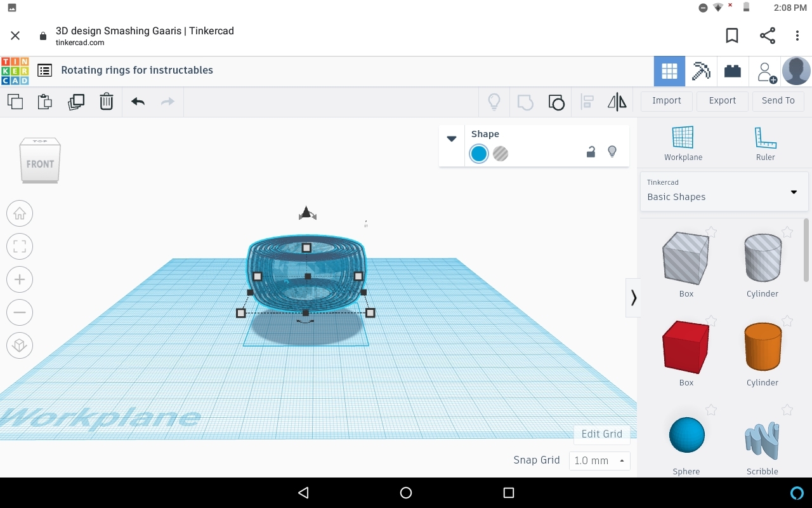Click the shapes panel scrollbar
Viewport: 812px width, 508px height.
click(806, 250)
